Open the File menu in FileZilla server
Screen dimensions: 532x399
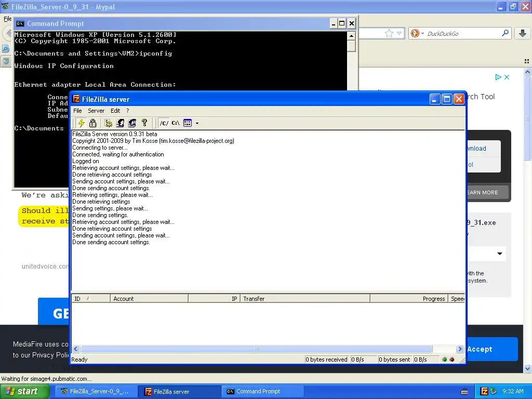[77, 111]
